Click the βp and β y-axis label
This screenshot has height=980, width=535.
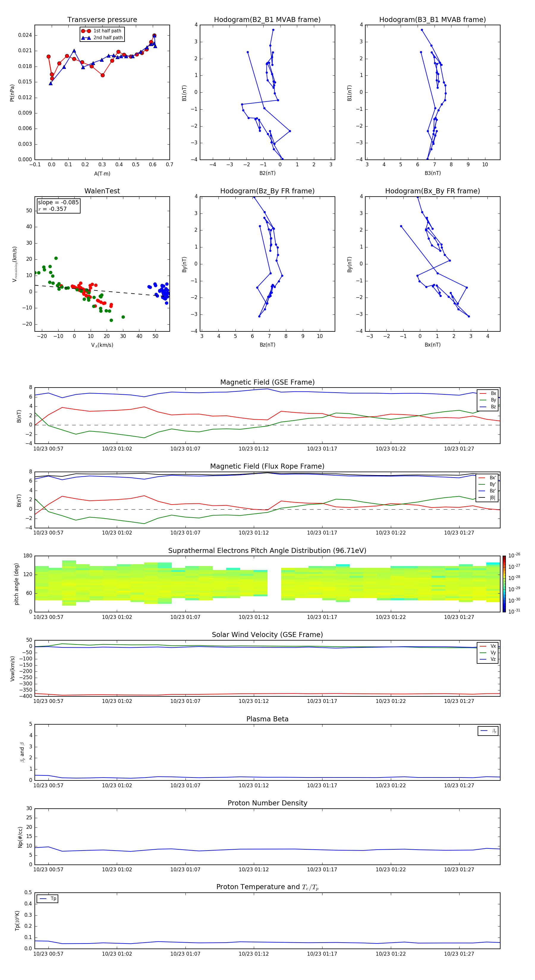point(23,752)
